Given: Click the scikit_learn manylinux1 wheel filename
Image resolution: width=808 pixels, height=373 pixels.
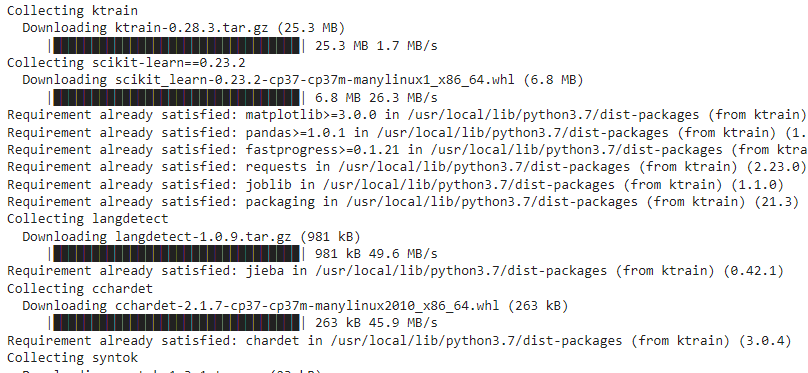Looking at the screenshot, I should click(x=308, y=80).
